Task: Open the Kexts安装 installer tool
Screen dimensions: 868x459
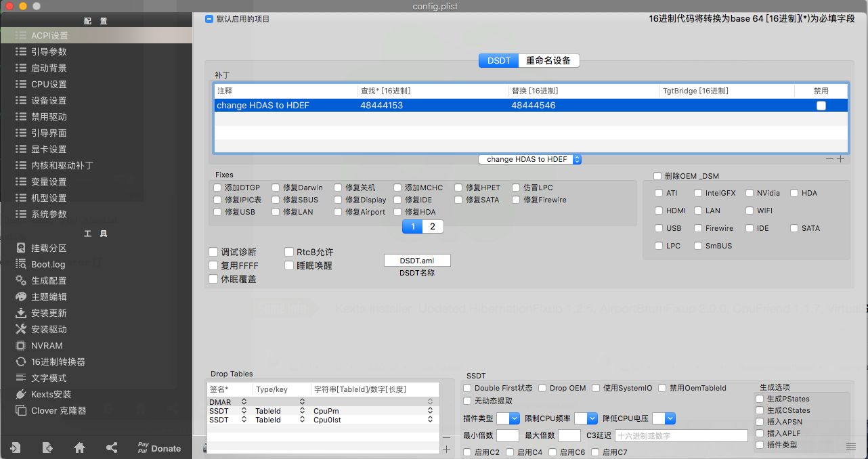Action: coord(51,394)
